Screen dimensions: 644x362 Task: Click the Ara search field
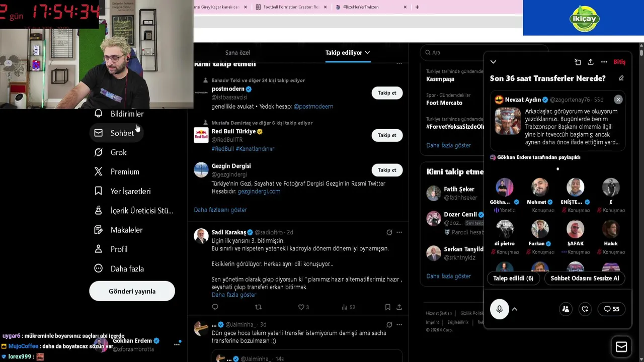[x=483, y=52]
